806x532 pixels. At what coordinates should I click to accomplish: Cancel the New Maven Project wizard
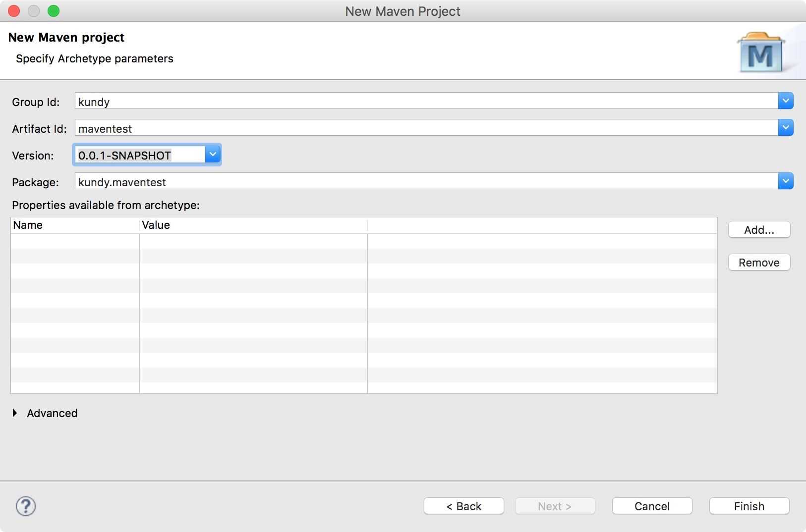(x=652, y=506)
